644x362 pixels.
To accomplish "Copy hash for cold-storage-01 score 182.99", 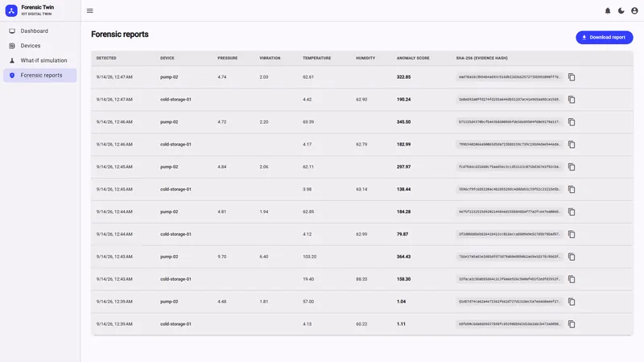I will (x=572, y=144).
